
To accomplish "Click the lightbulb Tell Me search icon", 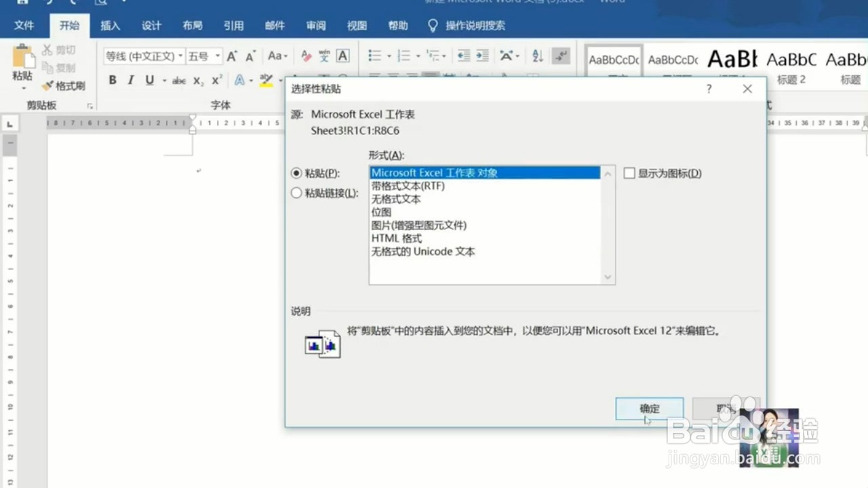I will 433,25.
